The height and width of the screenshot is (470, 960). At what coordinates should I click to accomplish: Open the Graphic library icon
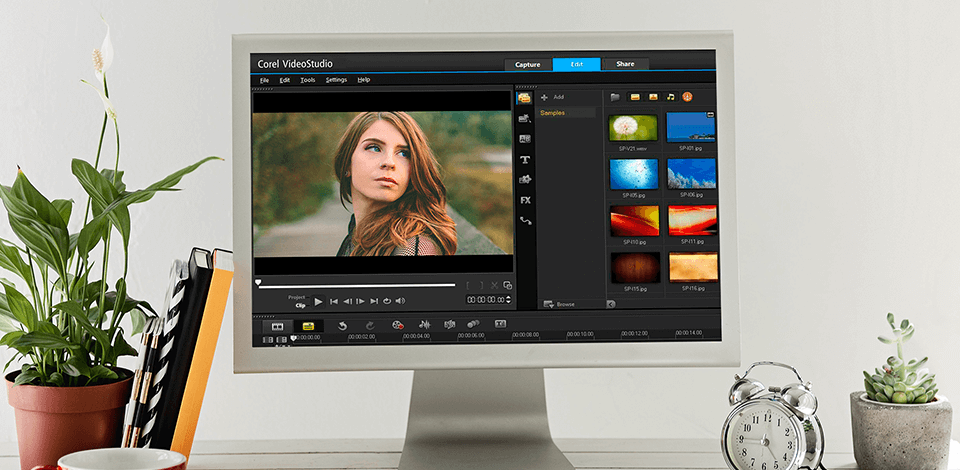click(x=525, y=179)
